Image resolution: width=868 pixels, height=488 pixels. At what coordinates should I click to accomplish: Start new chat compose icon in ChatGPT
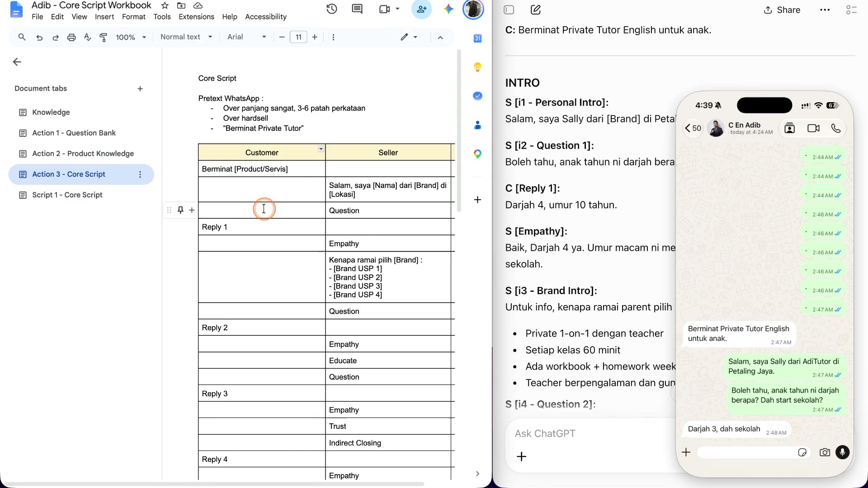point(536,9)
